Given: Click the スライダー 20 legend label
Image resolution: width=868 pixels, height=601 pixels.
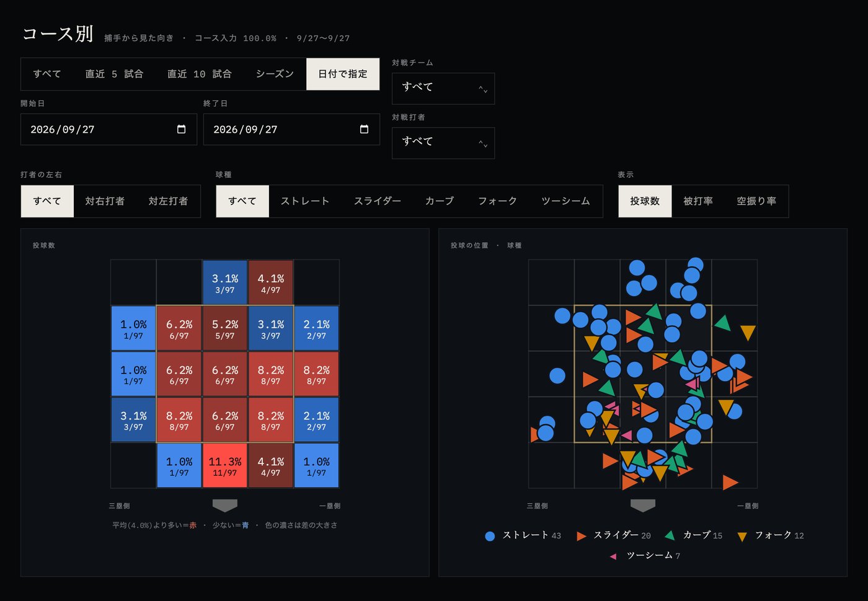Looking at the screenshot, I should 622,535.
